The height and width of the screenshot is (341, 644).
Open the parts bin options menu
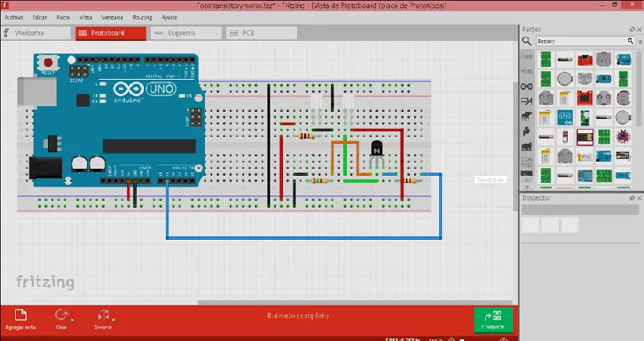click(x=640, y=41)
